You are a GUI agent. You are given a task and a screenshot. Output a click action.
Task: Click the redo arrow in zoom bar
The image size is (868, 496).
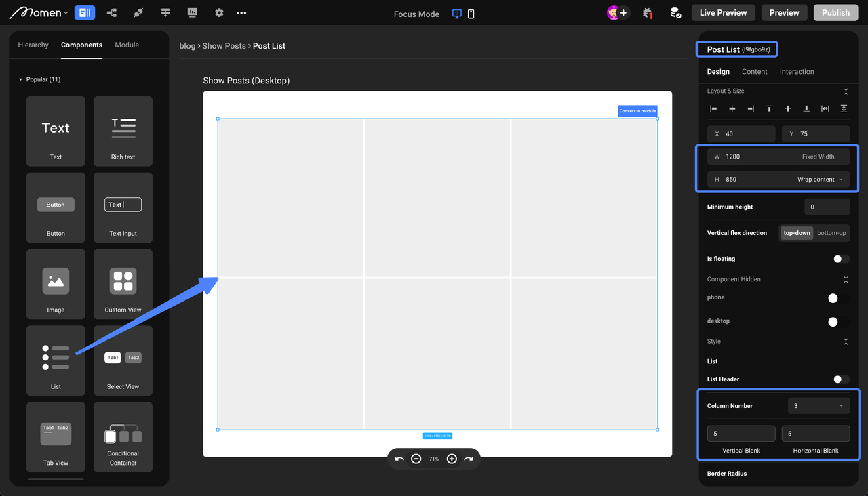469,459
